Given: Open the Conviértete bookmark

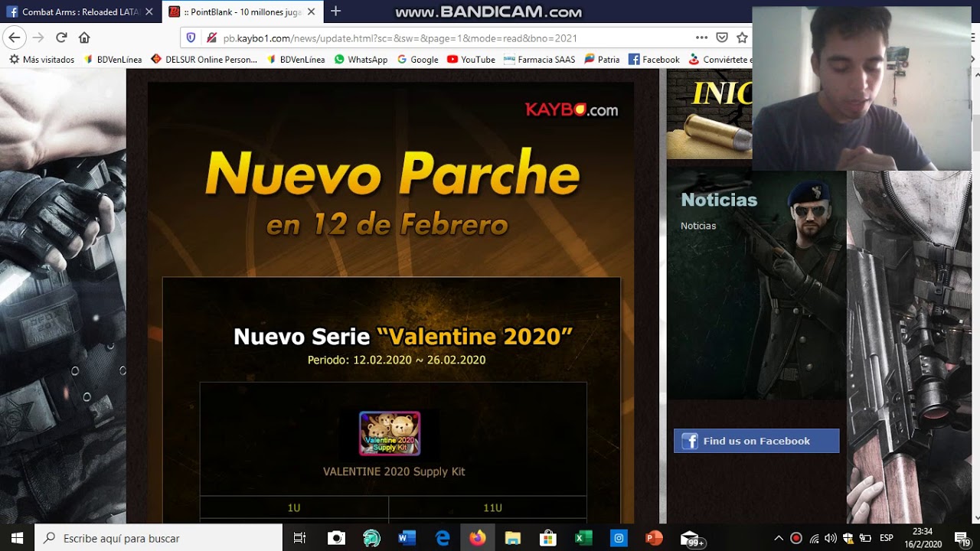Looking at the screenshot, I should click(720, 59).
